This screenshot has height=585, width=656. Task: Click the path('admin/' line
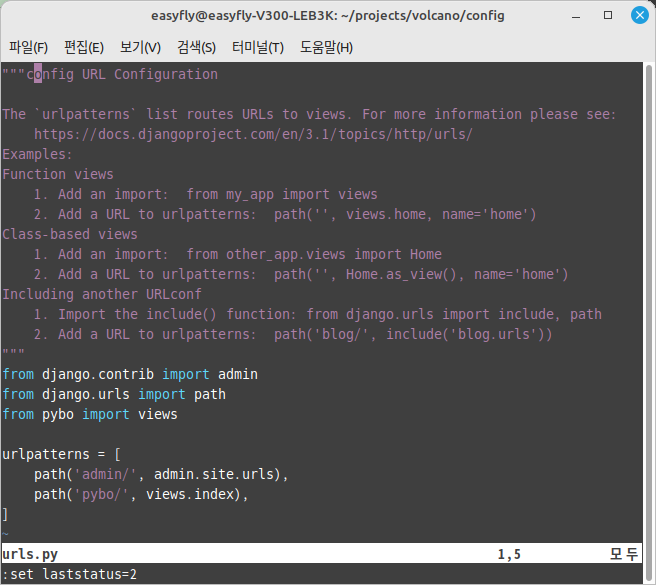point(161,474)
